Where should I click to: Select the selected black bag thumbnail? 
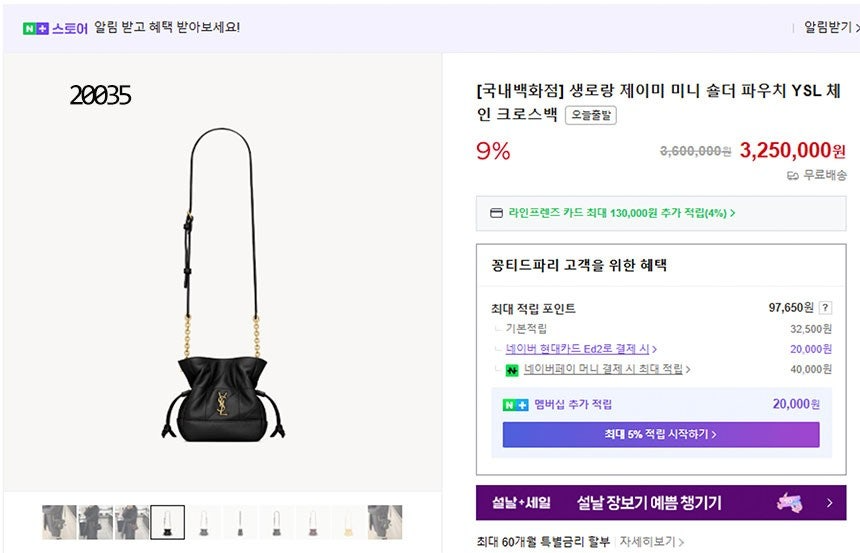pos(167,522)
